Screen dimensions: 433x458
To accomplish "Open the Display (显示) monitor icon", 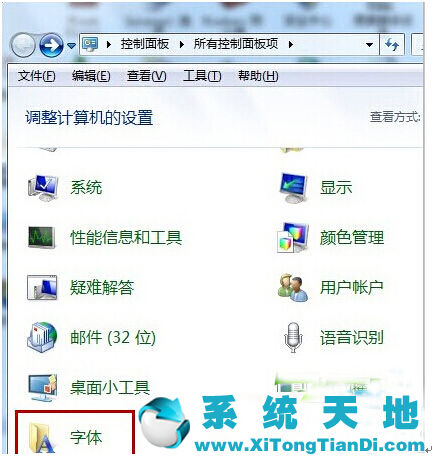I will (x=293, y=188).
